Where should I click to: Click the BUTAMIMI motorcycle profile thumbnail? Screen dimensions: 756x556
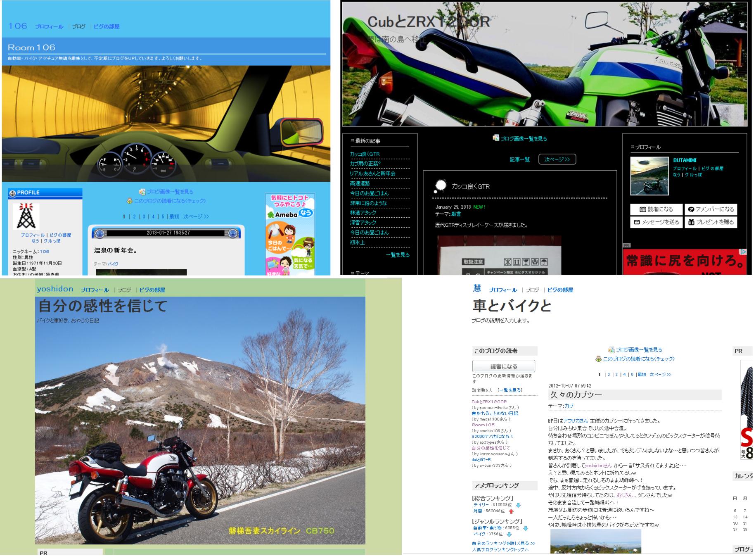(x=649, y=176)
